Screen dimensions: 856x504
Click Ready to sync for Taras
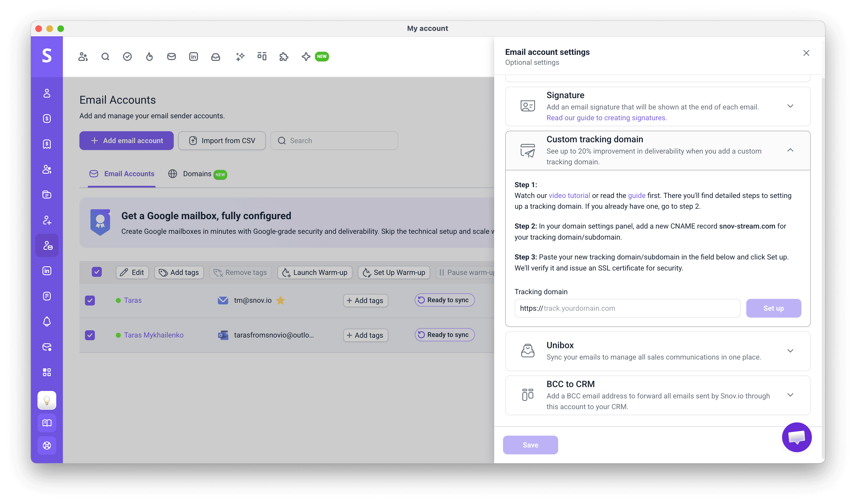(x=444, y=300)
